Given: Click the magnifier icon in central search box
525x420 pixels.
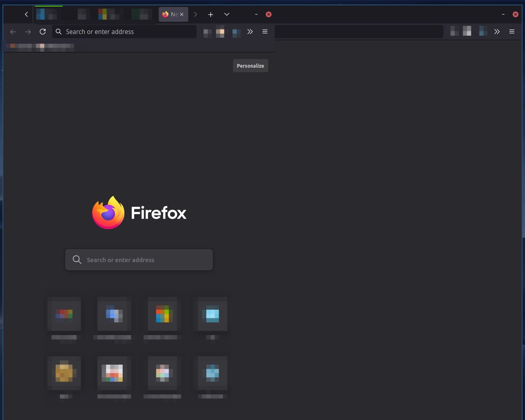Looking at the screenshot, I should point(77,260).
